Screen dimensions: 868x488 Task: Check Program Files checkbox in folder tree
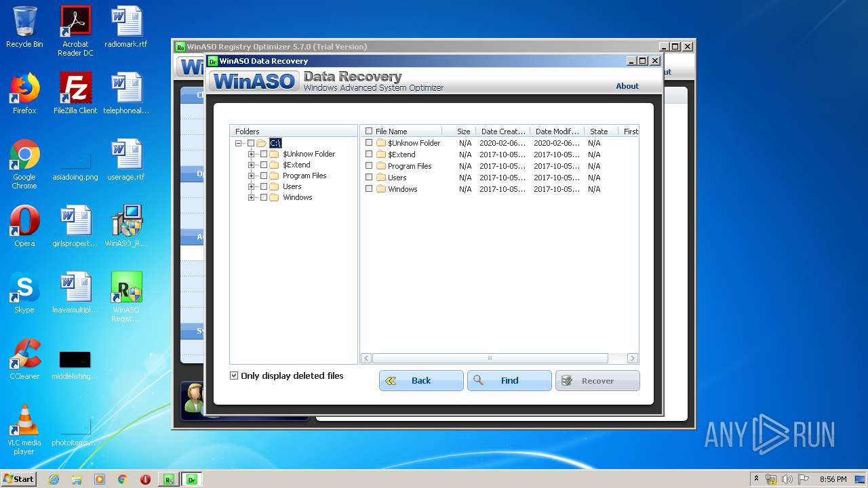click(264, 176)
